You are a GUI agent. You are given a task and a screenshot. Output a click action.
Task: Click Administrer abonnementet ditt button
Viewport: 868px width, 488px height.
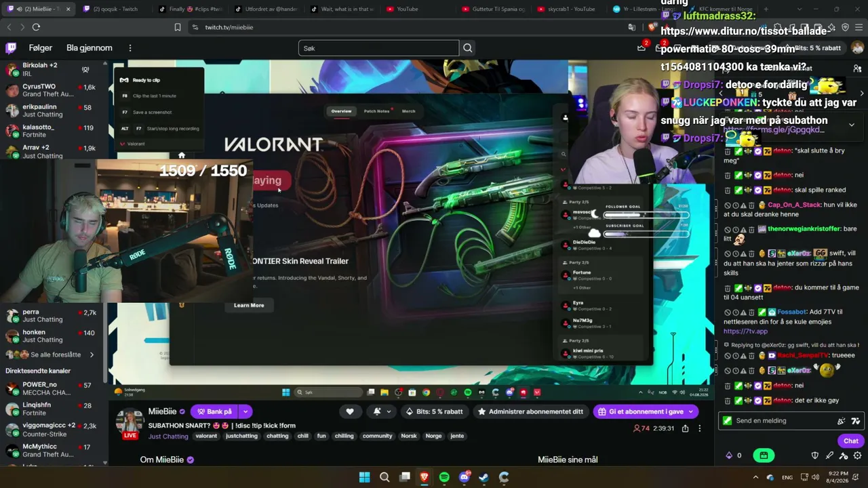(x=530, y=411)
